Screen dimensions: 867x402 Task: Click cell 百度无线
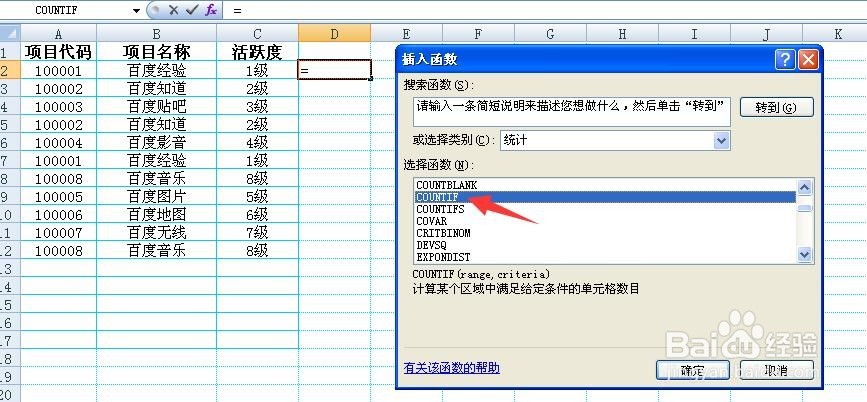156,232
